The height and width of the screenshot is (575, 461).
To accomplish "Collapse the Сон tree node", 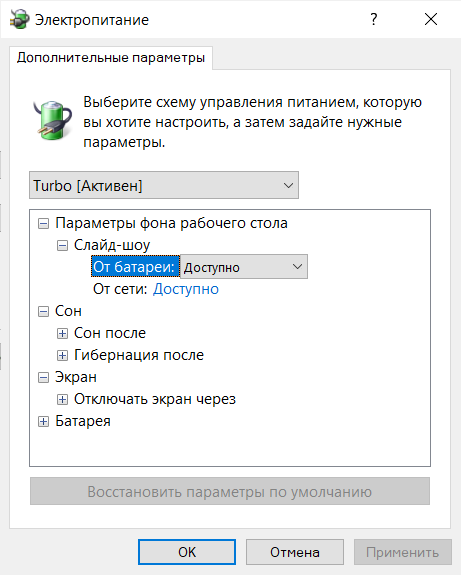I will pos(43,311).
